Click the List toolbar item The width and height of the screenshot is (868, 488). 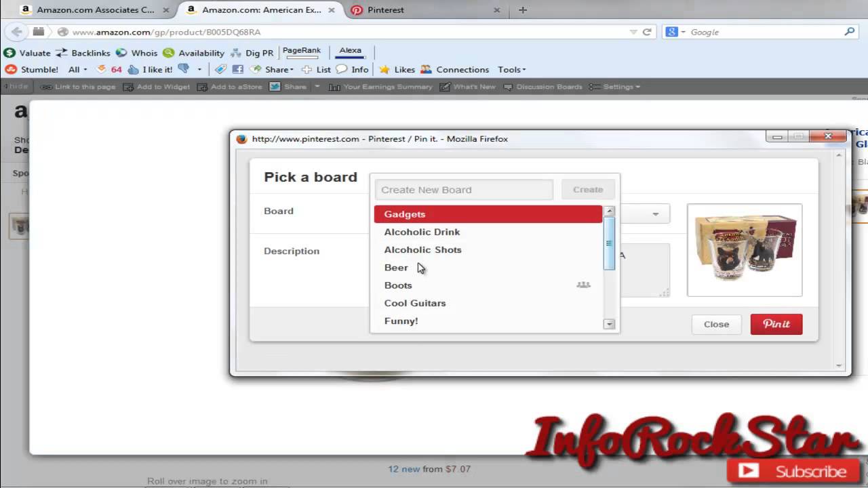click(316, 69)
